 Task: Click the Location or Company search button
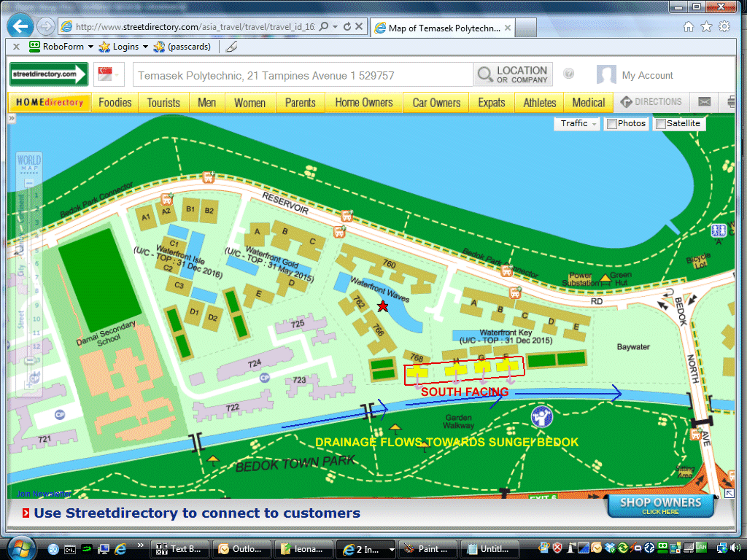(x=513, y=74)
